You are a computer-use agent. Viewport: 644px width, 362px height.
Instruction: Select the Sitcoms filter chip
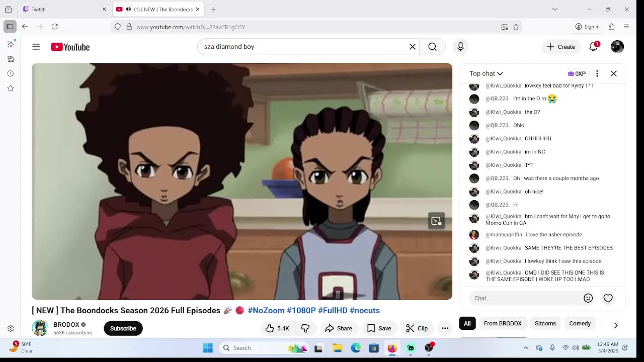[545, 323]
